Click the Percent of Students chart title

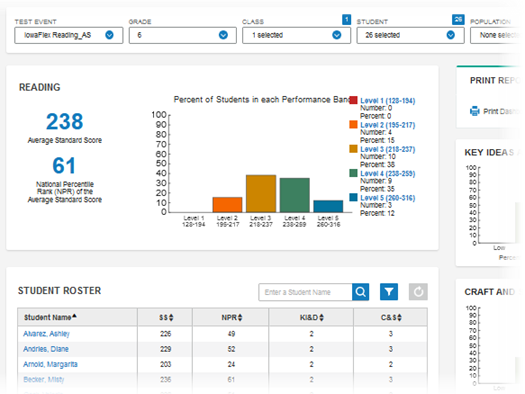[261, 99]
